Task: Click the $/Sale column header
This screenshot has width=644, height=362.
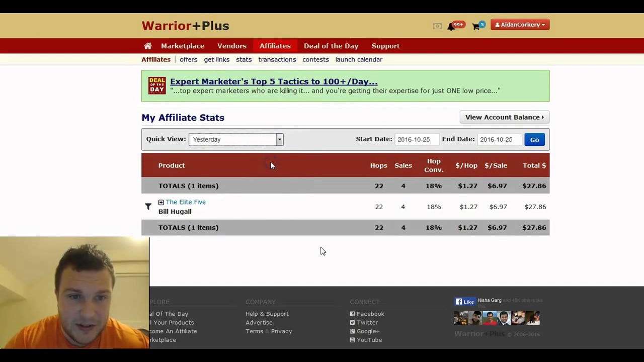Action: click(496, 165)
